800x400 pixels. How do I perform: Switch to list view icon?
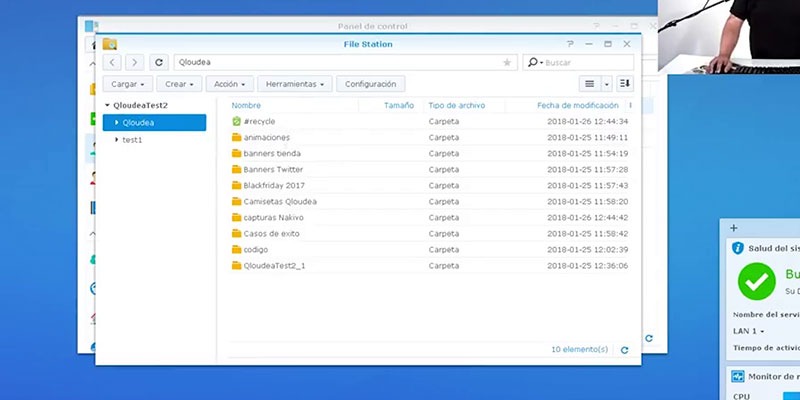[589, 84]
